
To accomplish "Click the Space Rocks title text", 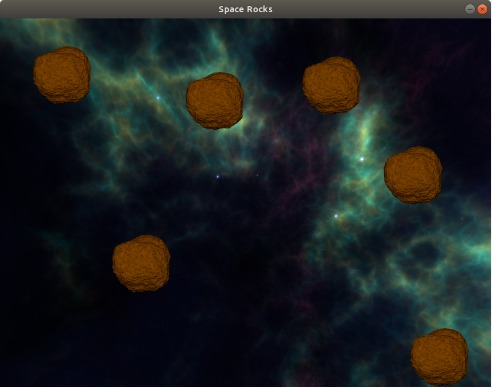I will pyautogui.click(x=245, y=9).
